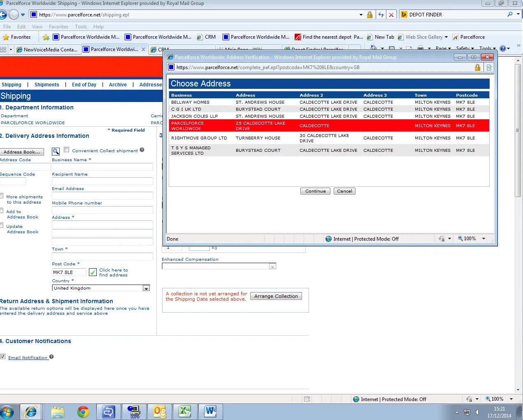Open the Help menu
Image resolution: width=523 pixels, height=420 pixels.
pos(98,27)
